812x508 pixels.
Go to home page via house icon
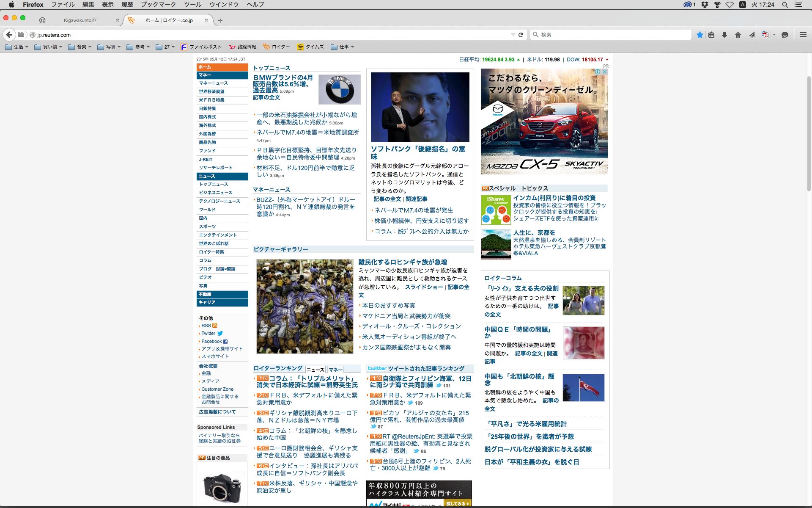tap(738, 35)
